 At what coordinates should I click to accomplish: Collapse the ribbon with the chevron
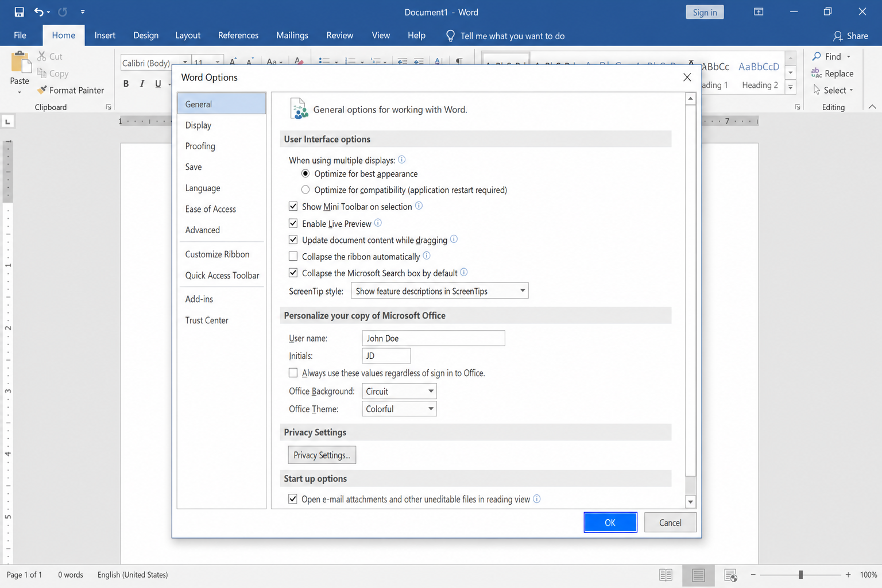click(x=872, y=107)
